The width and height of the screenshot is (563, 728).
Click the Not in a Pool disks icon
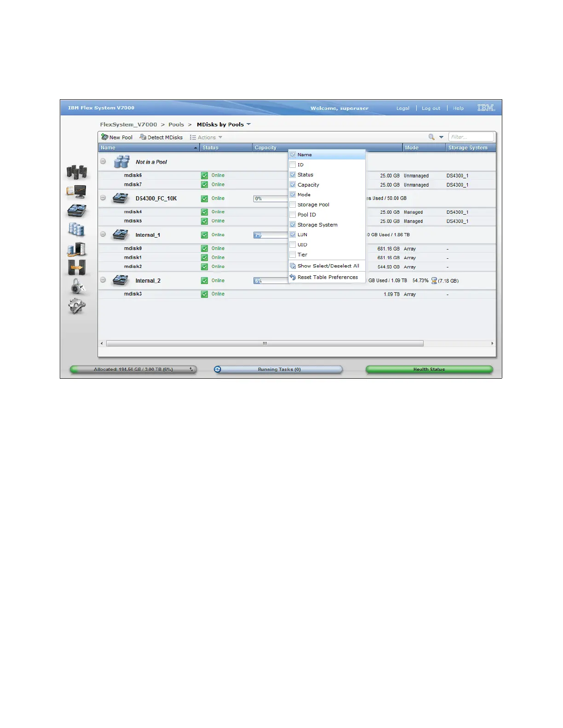(x=121, y=162)
